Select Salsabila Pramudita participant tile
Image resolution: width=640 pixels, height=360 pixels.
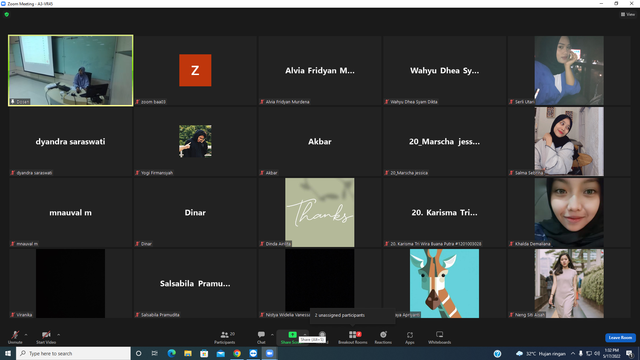(x=195, y=283)
